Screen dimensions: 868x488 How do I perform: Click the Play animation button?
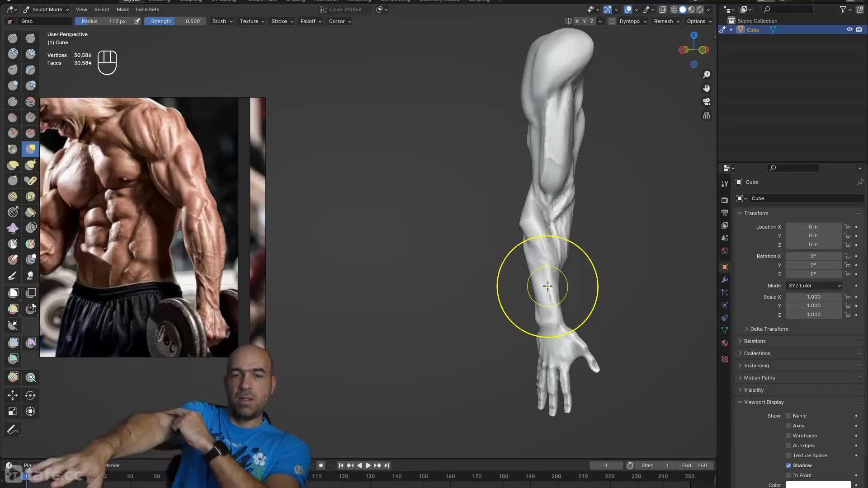[368, 465]
